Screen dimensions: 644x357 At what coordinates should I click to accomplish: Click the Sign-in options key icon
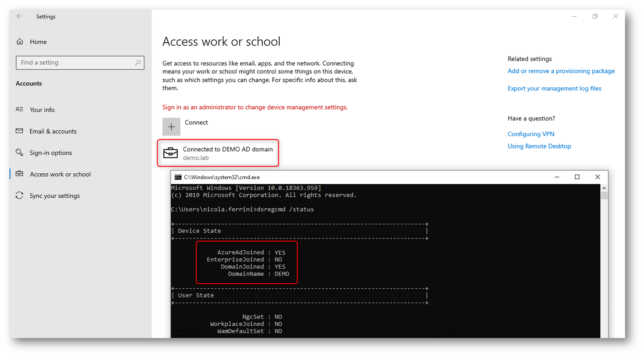click(19, 152)
